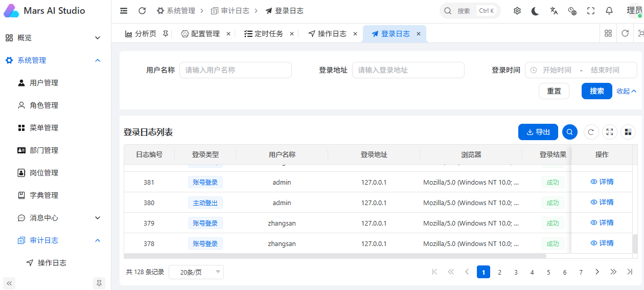This screenshot has width=644, height=290.
Task: Click the globe timezone icon
Action: click(572, 11)
